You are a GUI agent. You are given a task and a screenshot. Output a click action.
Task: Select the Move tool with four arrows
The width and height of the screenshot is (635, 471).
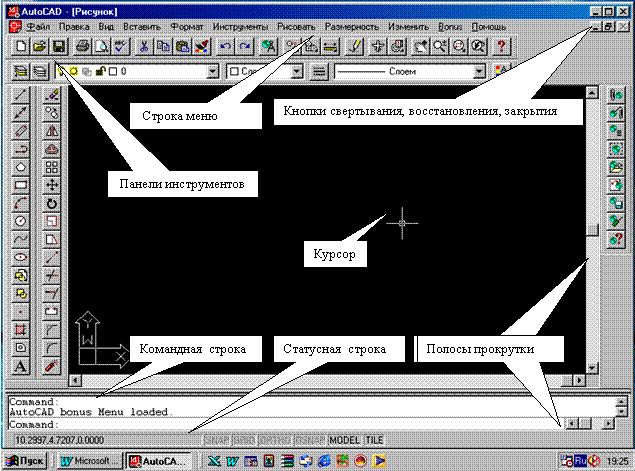(51, 185)
